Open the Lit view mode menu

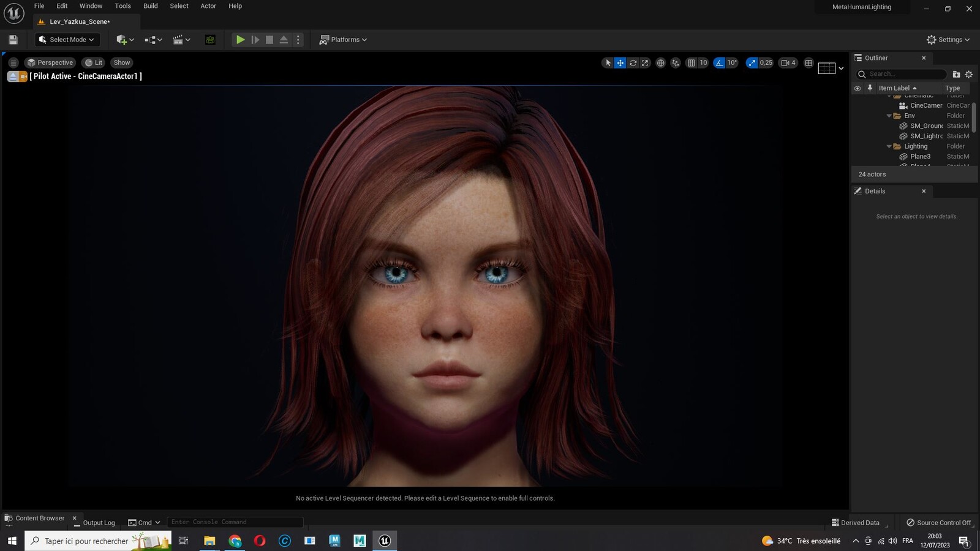click(x=94, y=62)
